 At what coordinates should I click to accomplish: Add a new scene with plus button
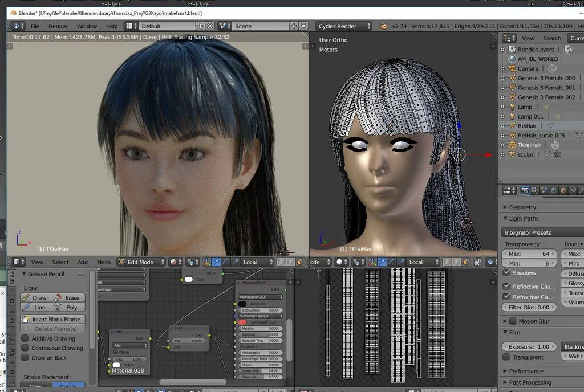coord(294,26)
